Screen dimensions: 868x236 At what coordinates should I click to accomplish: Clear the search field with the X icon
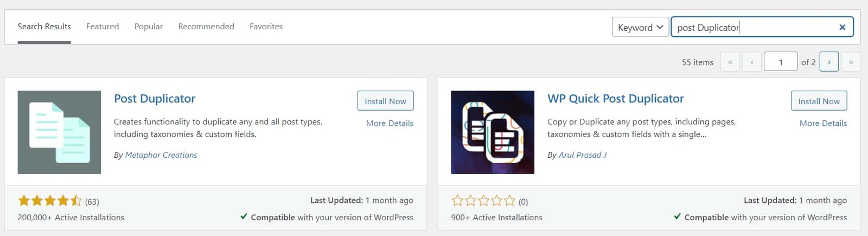pos(842,27)
